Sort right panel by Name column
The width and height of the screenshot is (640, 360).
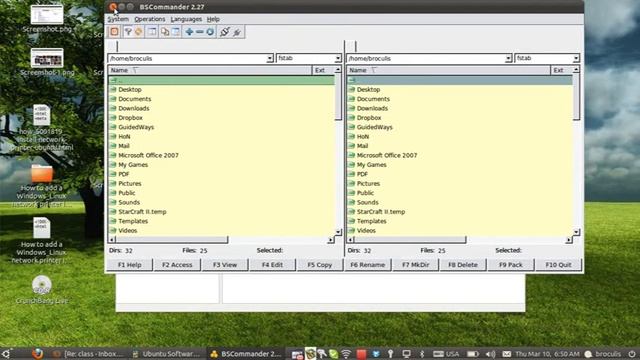click(x=448, y=70)
